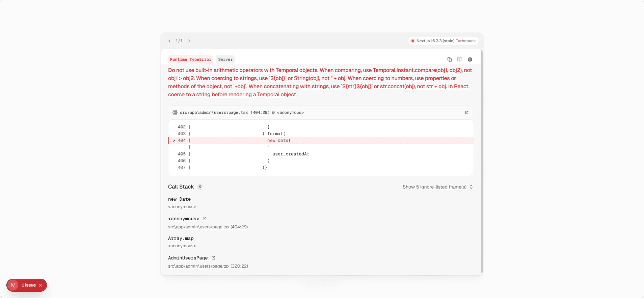Click line number 407 in code frame

[182, 168]
